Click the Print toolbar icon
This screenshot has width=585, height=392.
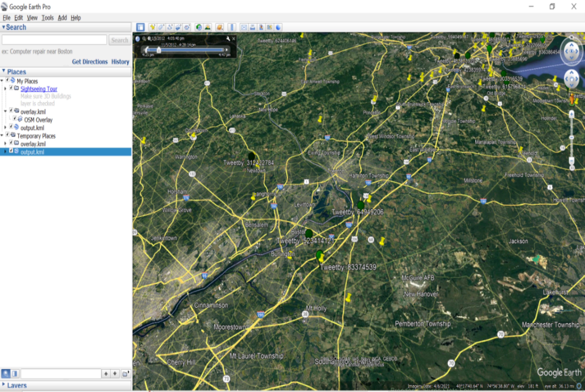252,27
